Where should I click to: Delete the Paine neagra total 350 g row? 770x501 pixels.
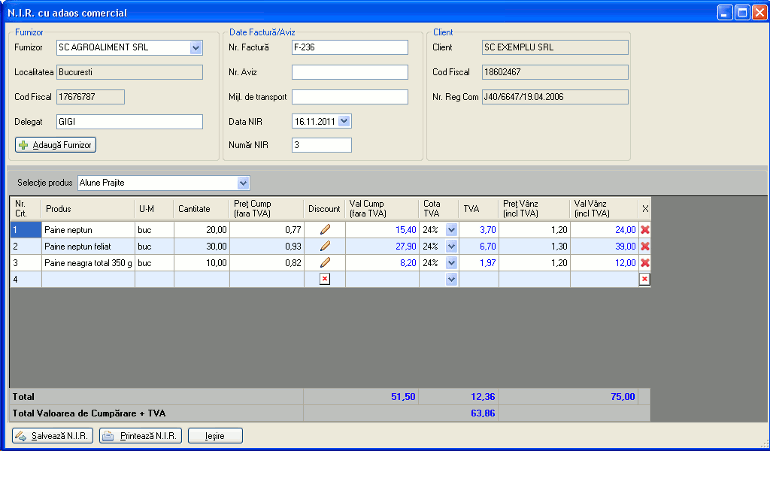coord(645,263)
